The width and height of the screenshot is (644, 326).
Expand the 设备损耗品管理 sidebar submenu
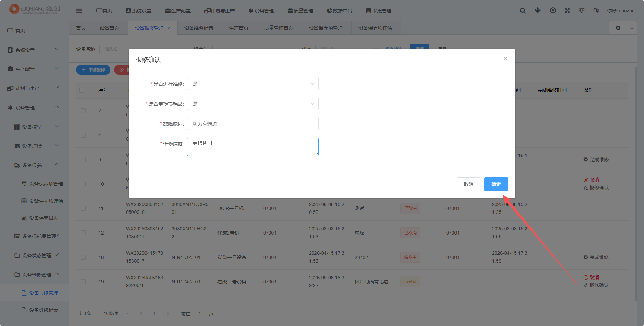click(34, 236)
